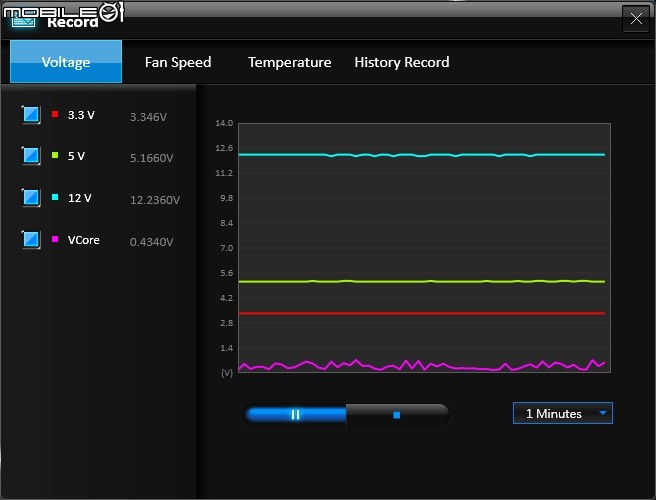Image resolution: width=656 pixels, height=500 pixels.
Task: Click the cyan 12 V graph line
Action: tap(422, 155)
